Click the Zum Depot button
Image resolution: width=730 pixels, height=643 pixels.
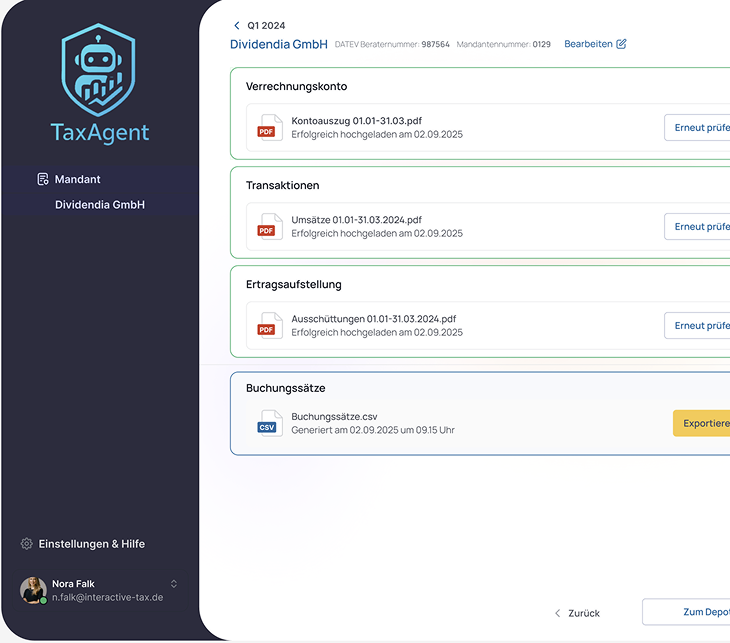689,612
